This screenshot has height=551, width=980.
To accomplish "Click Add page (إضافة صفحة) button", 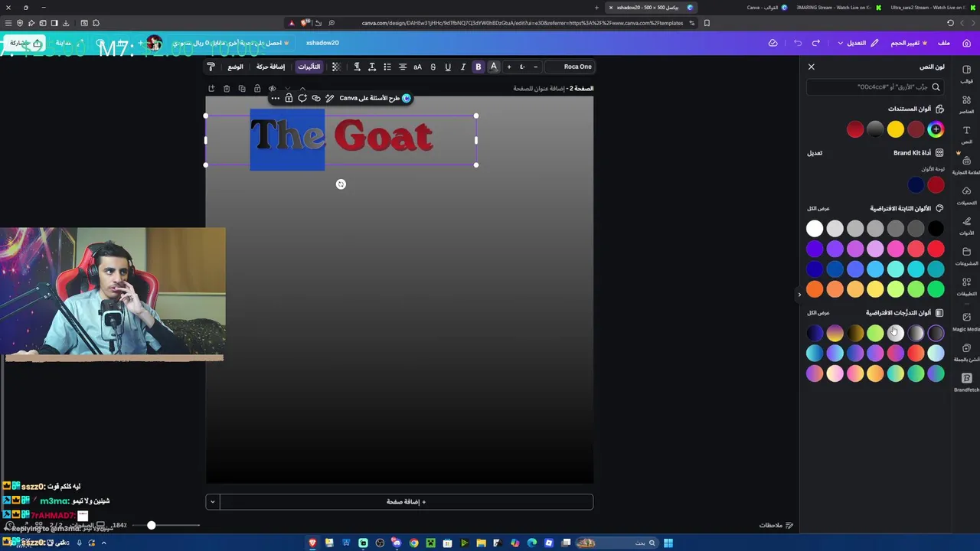I will pos(406,502).
